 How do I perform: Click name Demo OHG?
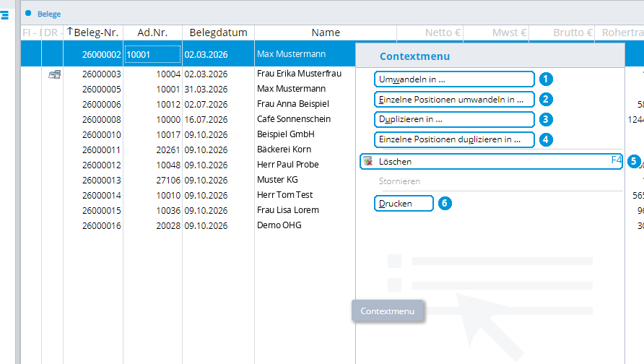[x=279, y=225]
